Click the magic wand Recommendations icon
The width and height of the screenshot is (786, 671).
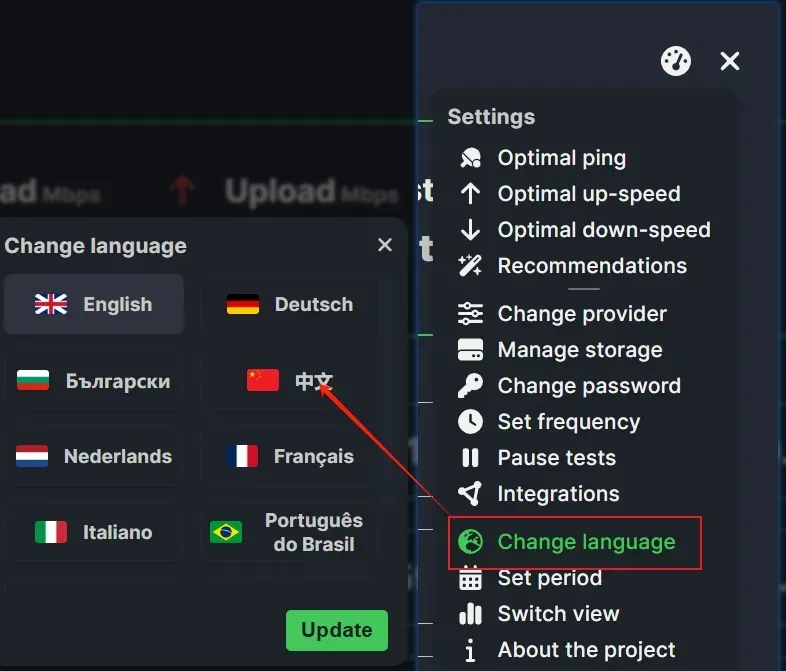click(x=470, y=266)
